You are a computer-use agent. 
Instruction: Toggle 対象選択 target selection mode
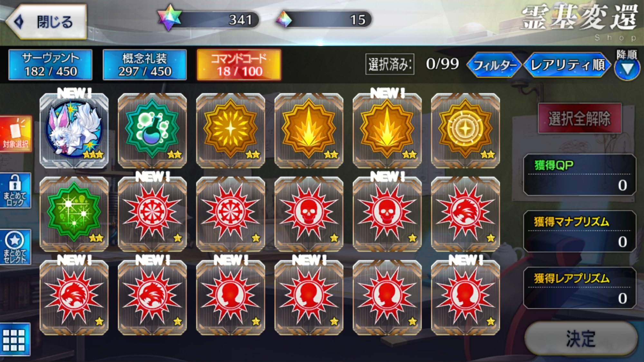16,134
